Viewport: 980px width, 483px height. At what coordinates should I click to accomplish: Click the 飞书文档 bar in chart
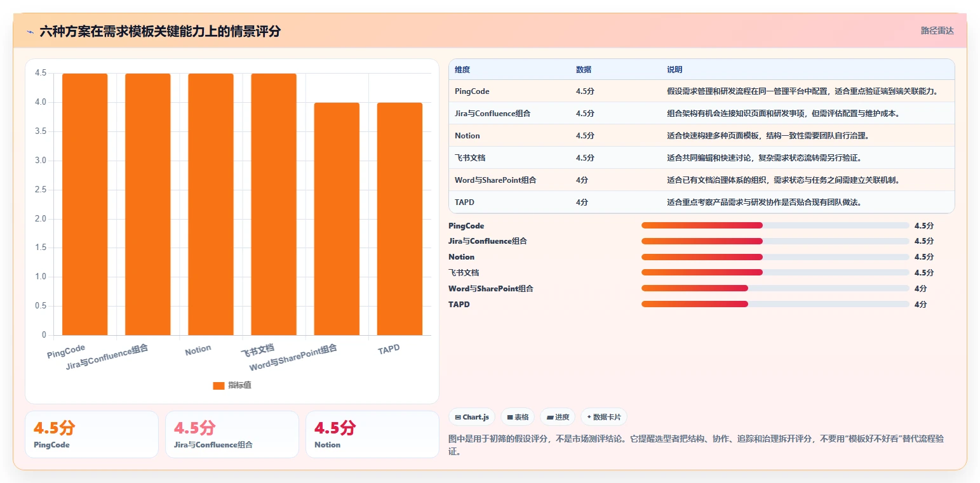click(x=274, y=204)
